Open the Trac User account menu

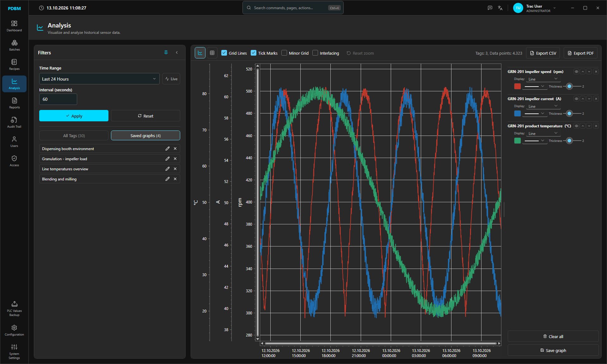tap(534, 8)
